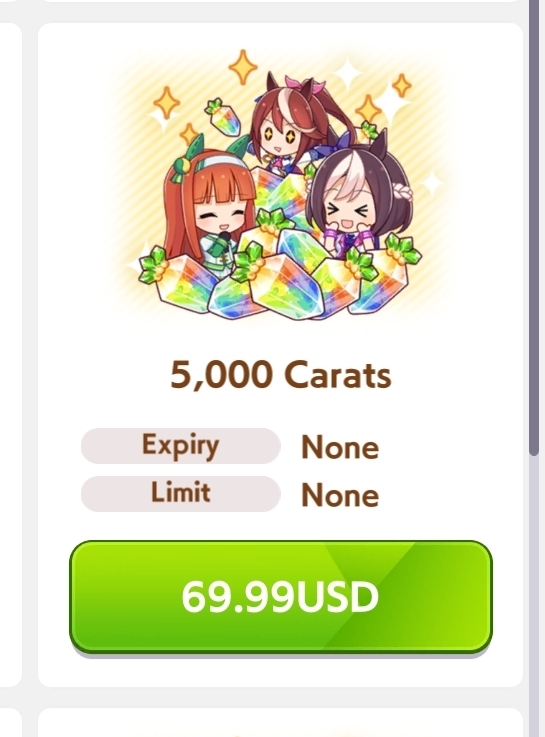Buy the pack with 69.99USD button
The height and width of the screenshot is (737, 545).
pos(280,596)
